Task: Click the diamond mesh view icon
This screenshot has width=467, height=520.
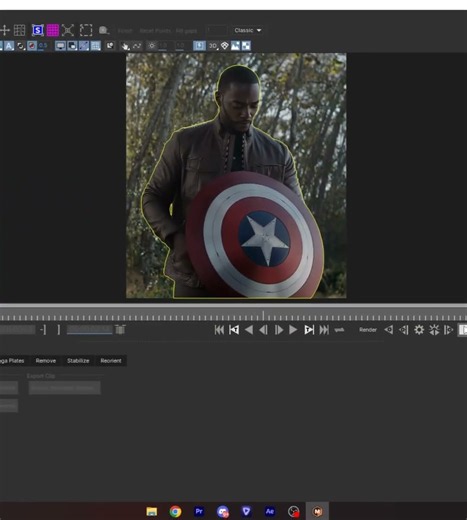Action: point(224,46)
